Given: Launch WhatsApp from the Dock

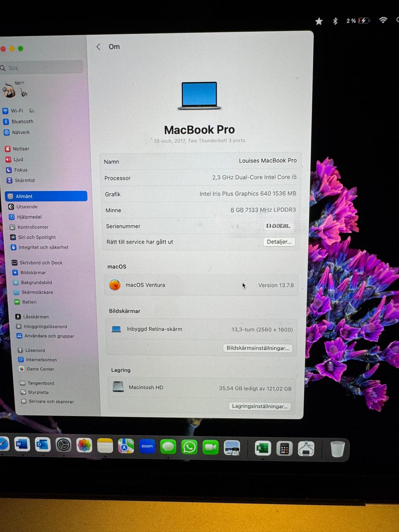Looking at the screenshot, I should [190, 447].
